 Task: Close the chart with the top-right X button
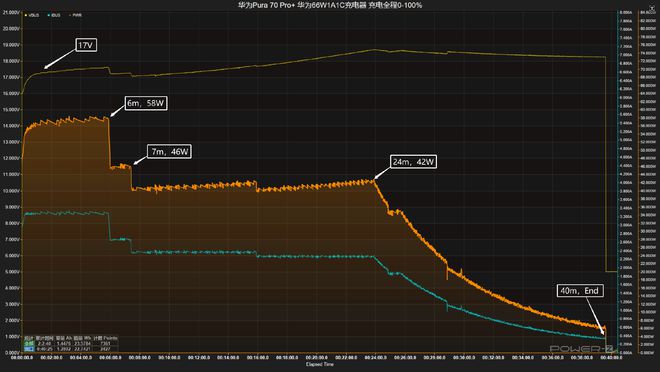pos(653,8)
